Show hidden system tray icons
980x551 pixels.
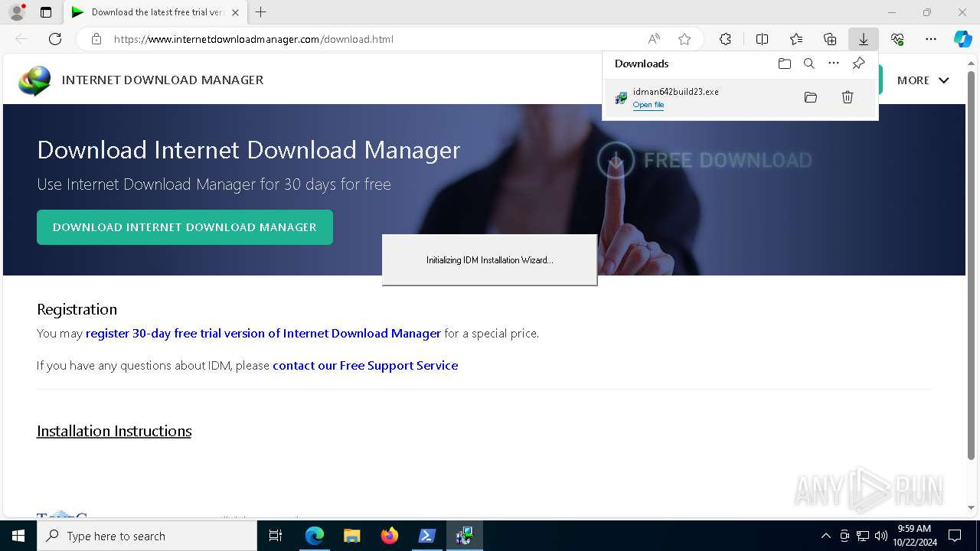[x=825, y=536]
